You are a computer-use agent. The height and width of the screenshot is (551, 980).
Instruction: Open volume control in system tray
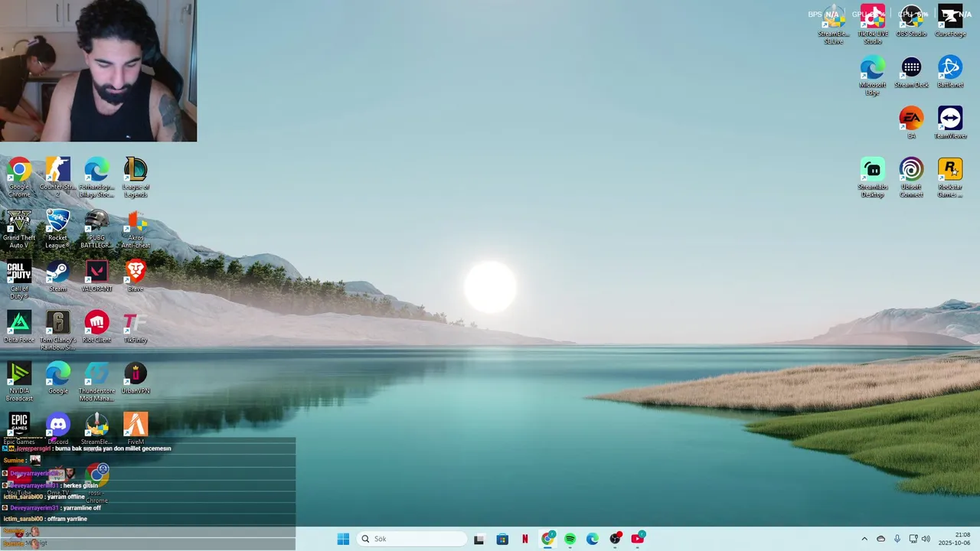pos(926,539)
